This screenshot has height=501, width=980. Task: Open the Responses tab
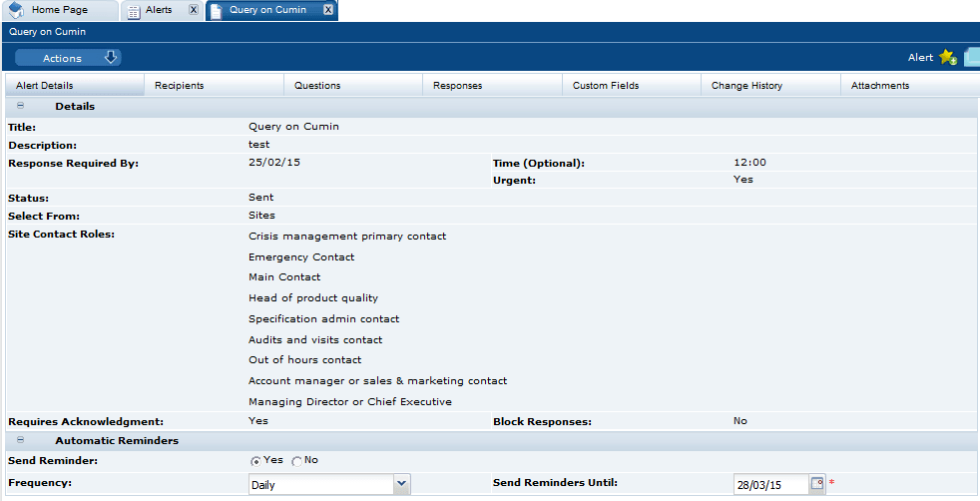(493, 86)
